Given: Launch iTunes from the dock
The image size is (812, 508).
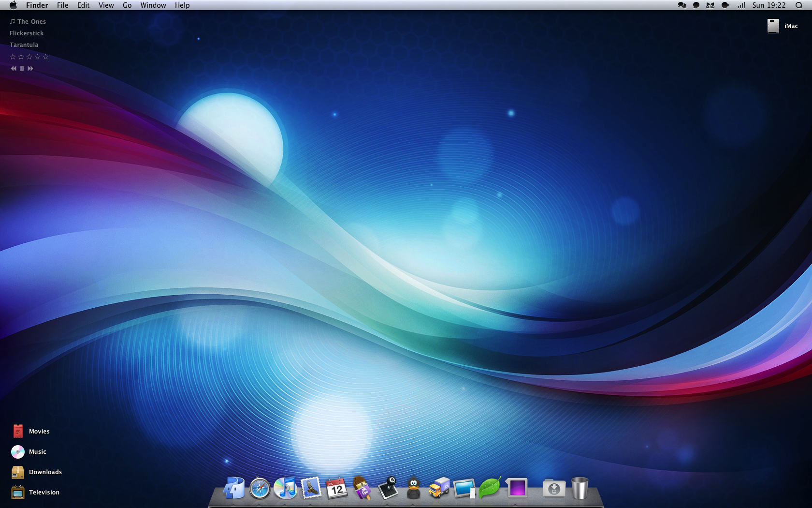Looking at the screenshot, I should 286,488.
